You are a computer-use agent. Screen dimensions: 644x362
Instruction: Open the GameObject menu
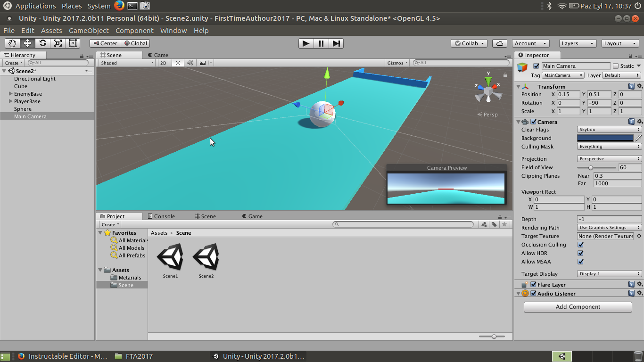89,31
